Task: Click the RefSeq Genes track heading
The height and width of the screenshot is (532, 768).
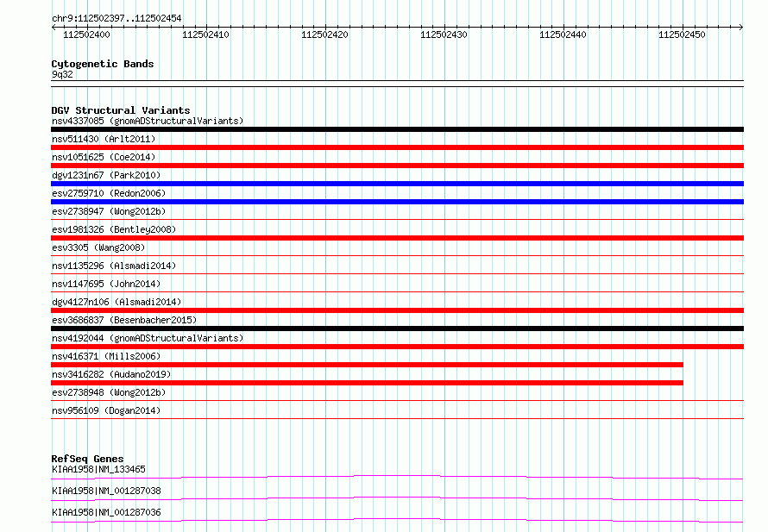Action: click(x=87, y=459)
